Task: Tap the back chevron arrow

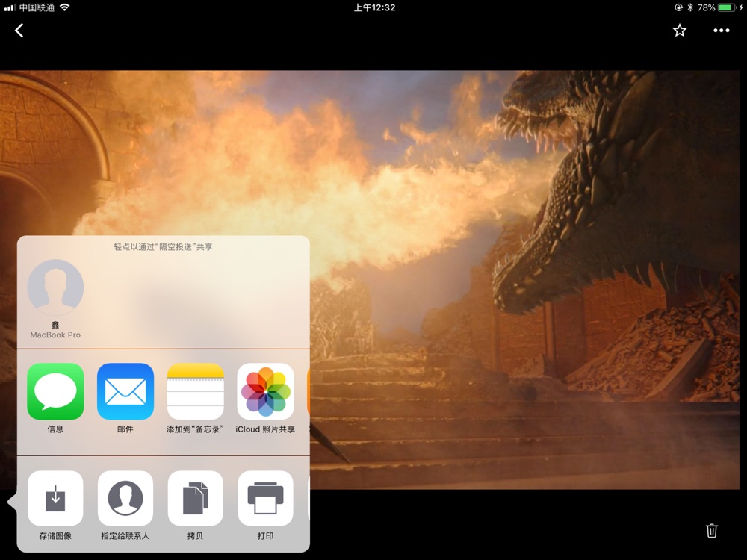Action: [x=19, y=31]
